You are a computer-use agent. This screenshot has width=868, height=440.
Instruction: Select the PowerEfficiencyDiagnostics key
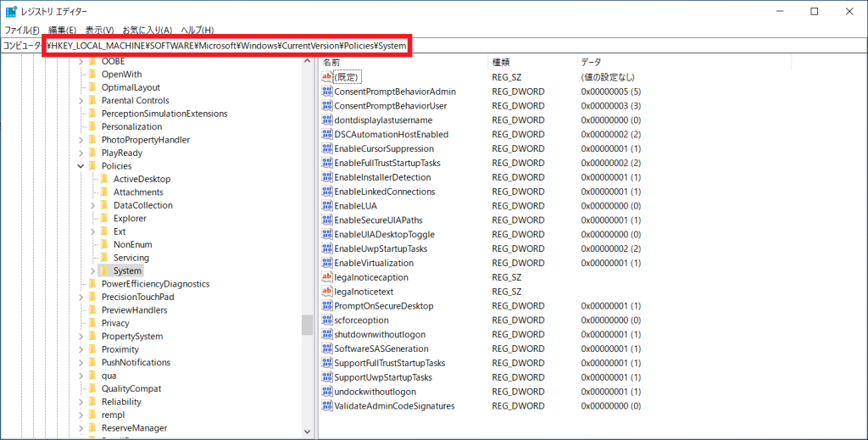(156, 284)
